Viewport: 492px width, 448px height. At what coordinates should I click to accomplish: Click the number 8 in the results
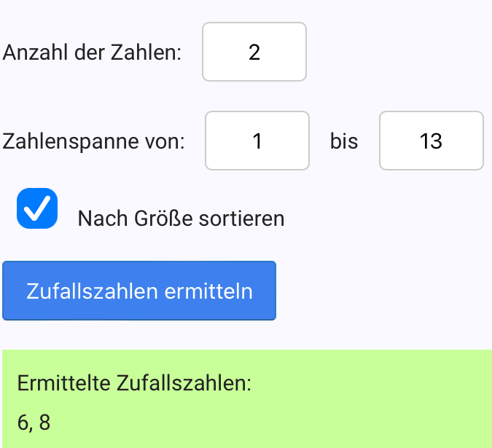[45, 423]
